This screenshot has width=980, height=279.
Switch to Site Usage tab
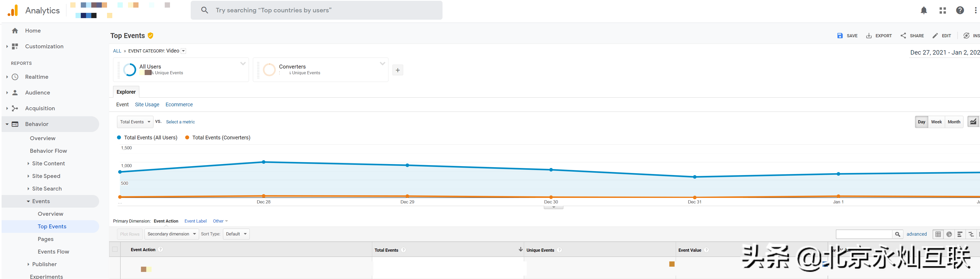pos(147,105)
